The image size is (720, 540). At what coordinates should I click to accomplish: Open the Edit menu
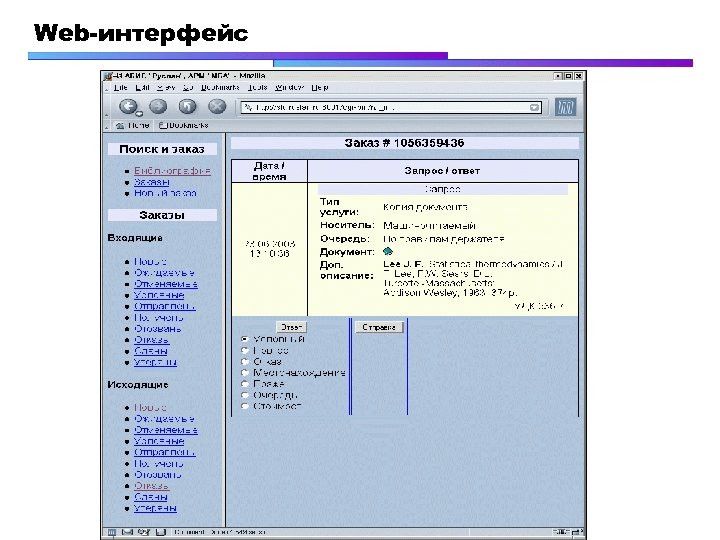coord(142,87)
